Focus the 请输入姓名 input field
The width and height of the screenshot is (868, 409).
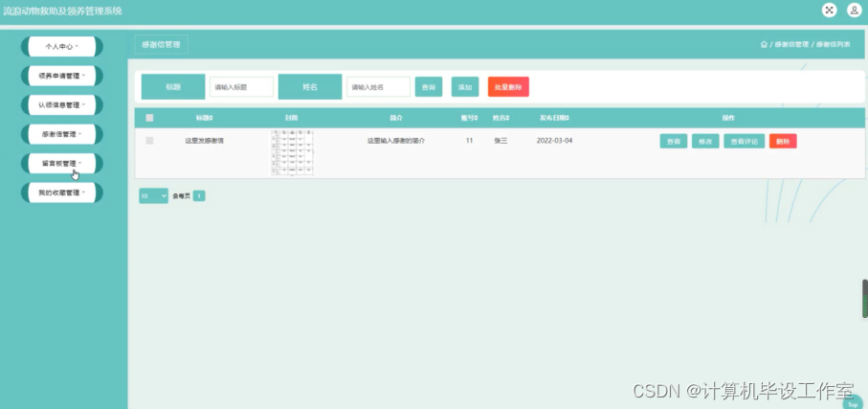(378, 87)
